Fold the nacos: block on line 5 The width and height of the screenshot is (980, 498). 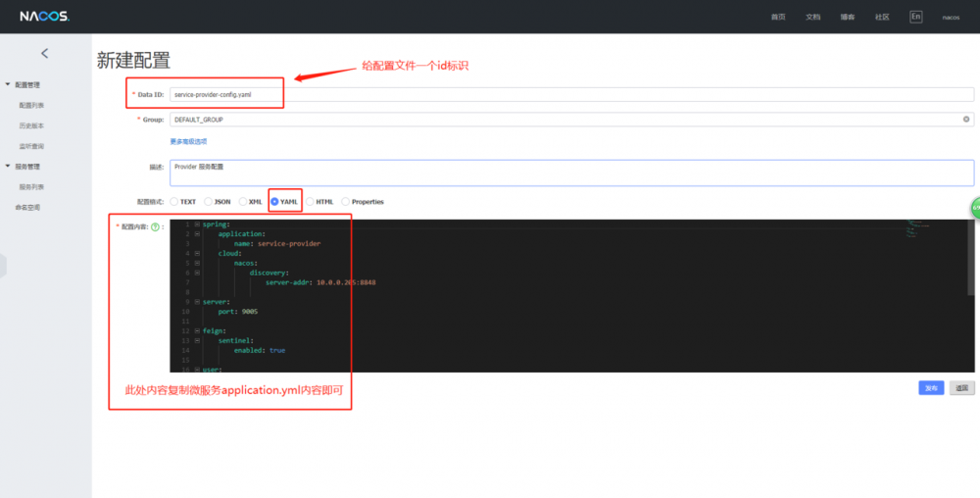click(x=197, y=263)
